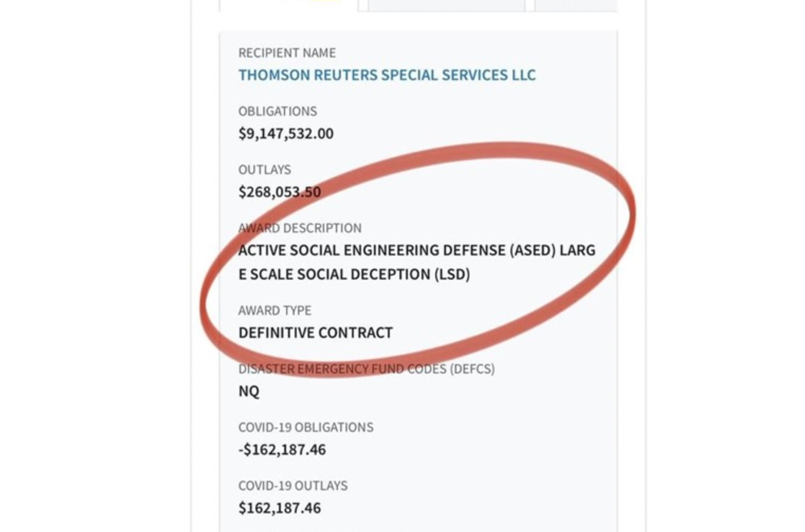
Task: Click the Obligations label
Action: click(x=278, y=112)
